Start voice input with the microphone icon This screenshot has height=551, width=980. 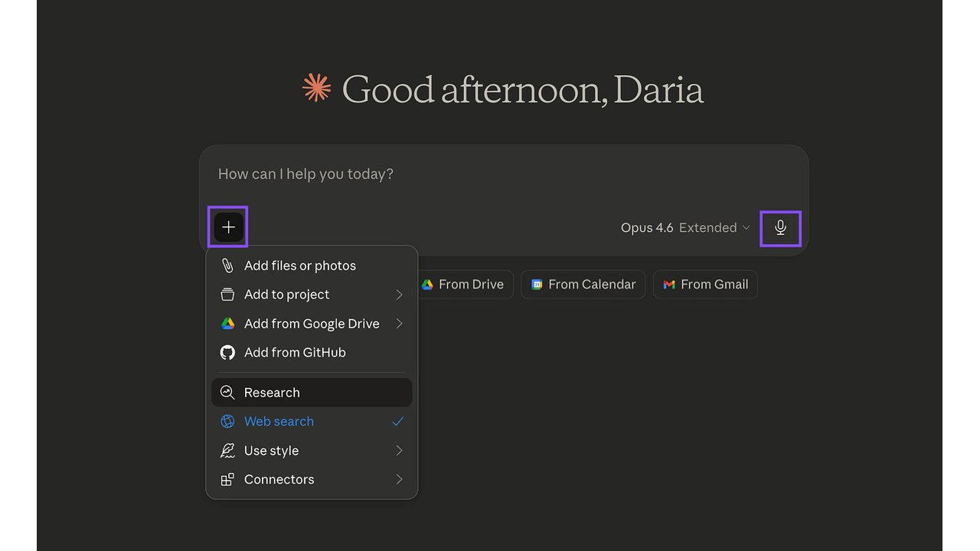pyautogui.click(x=780, y=228)
